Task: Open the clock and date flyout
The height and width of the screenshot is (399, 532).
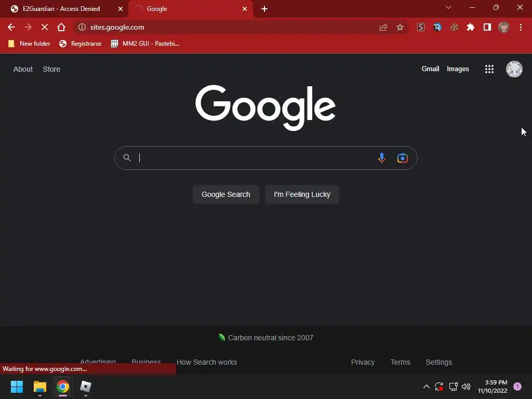Action: click(x=493, y=387)
